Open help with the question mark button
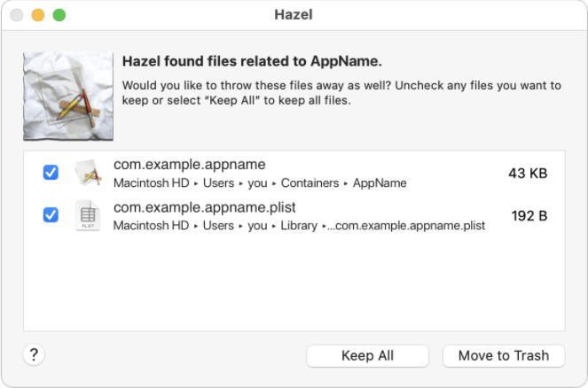Screen dimensions: 588x388 (34, 355)
